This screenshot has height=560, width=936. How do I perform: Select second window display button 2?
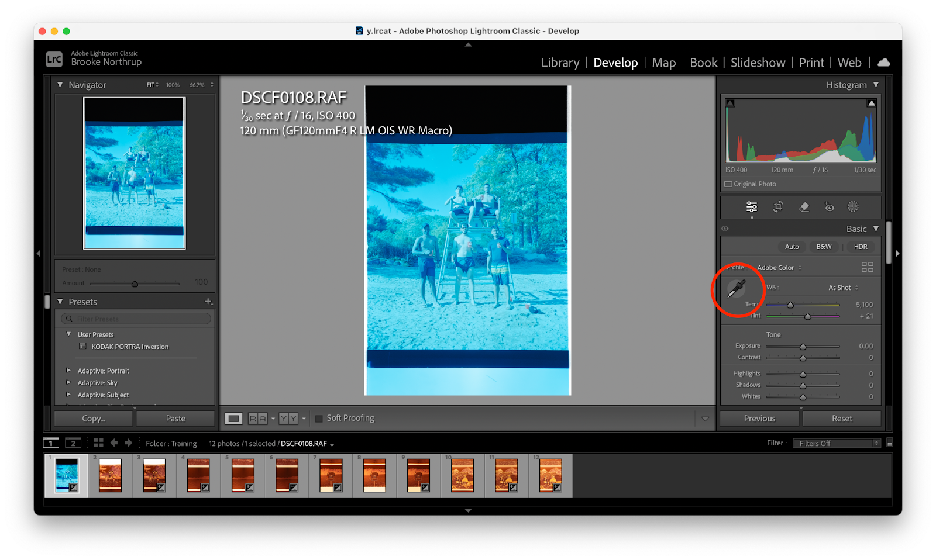coord(73,443)
